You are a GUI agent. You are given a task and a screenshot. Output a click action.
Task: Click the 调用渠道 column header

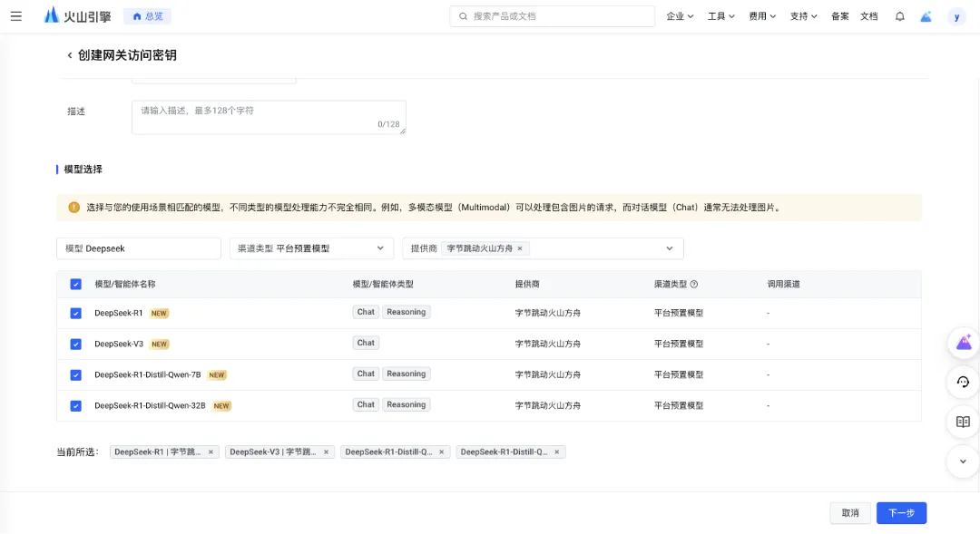[784, 284]
